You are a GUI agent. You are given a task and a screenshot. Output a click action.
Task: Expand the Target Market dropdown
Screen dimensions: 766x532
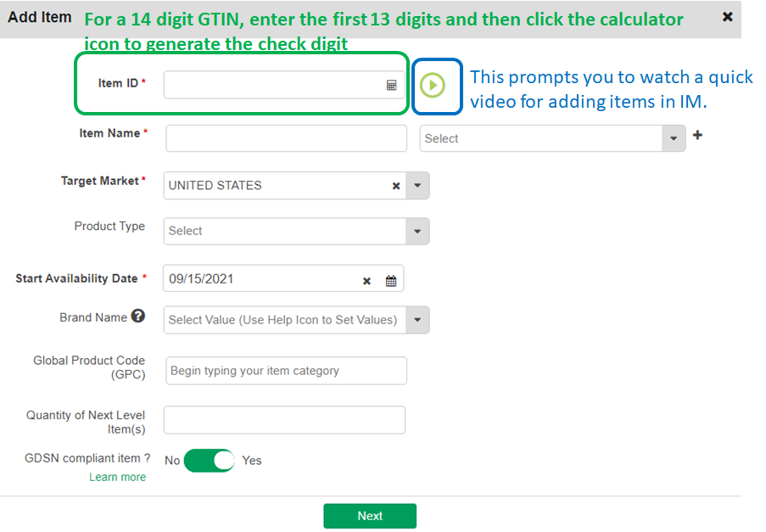[417, 186]
